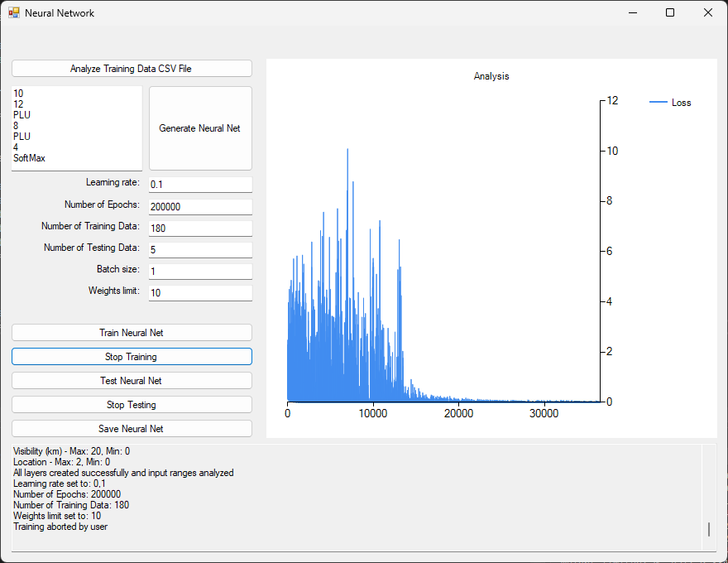Screen dimensions: 728x563
Task: Click Analyze Training Data CSV File button
Action: (x=132, y=69)
